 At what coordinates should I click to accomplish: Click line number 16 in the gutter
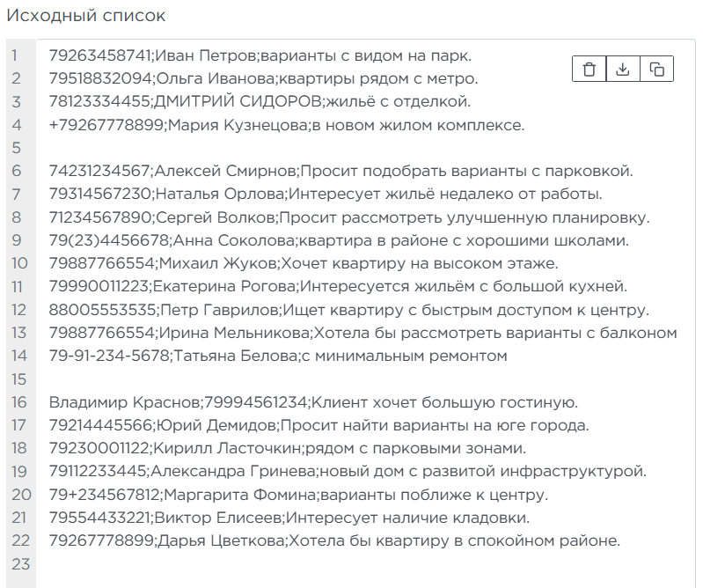click(x=19, y=402)
